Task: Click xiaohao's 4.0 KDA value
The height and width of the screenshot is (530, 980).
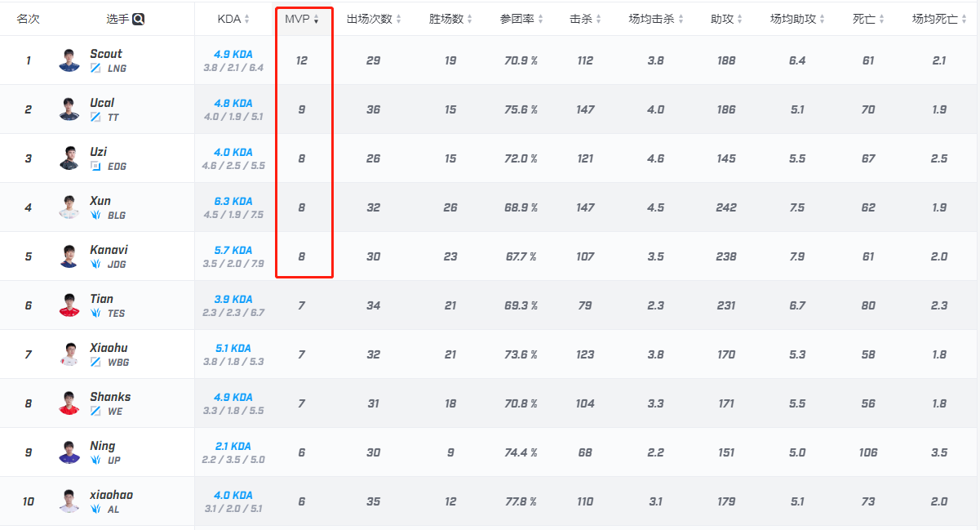Action: click(x=233, y=495)
